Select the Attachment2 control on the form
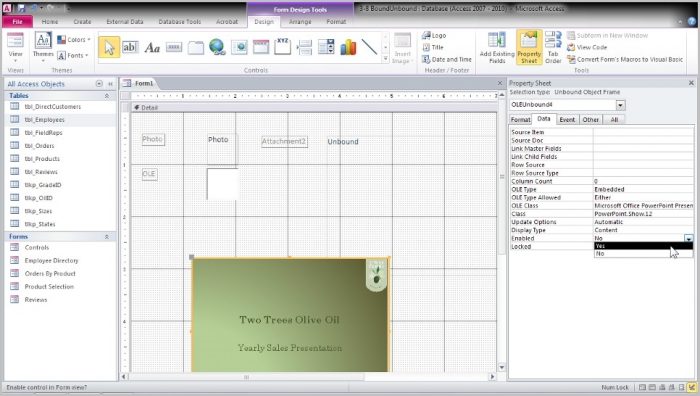The image size is (700, 396). (284, 142)
